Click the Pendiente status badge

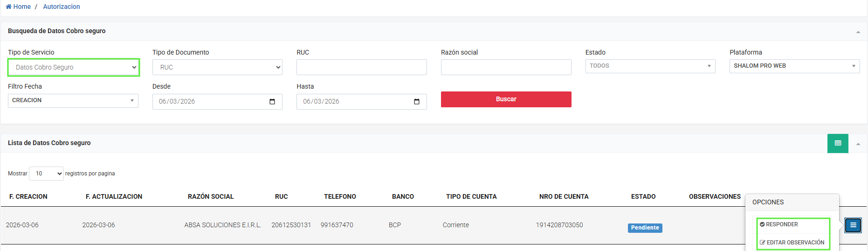click(645, 228)
